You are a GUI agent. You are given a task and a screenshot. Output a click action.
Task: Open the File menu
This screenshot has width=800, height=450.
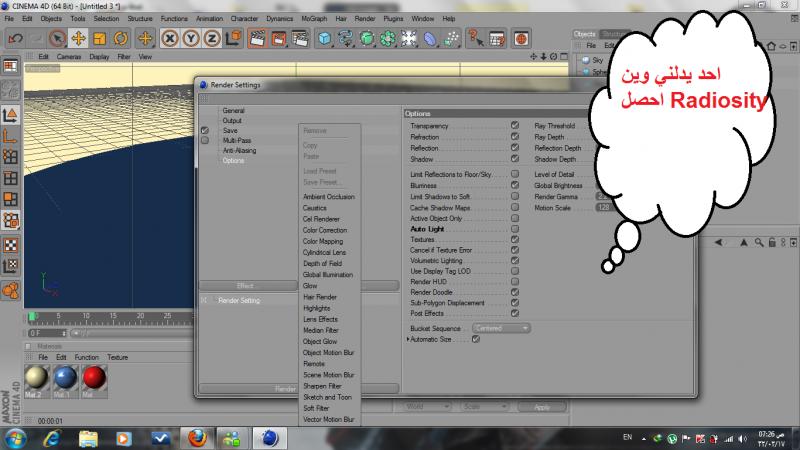coord(9,18)
